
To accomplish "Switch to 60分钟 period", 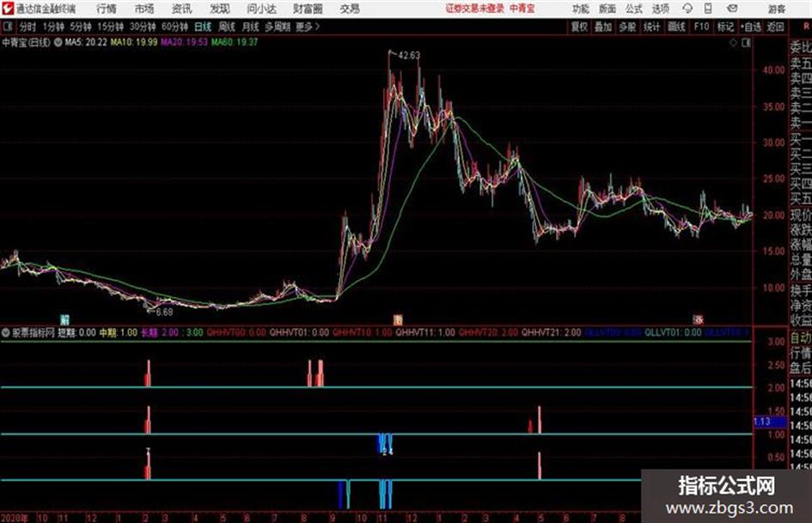I will (x=175, y=27).
